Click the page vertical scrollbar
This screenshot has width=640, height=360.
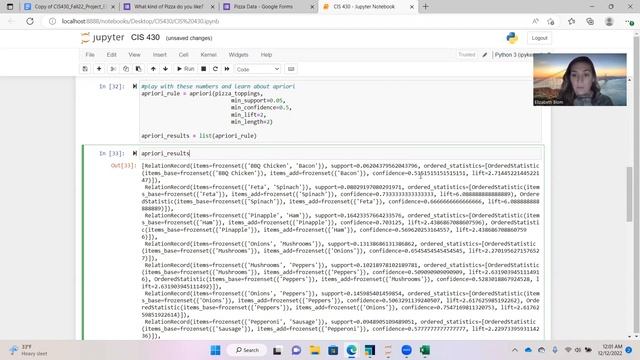click(x=629, y=194)
